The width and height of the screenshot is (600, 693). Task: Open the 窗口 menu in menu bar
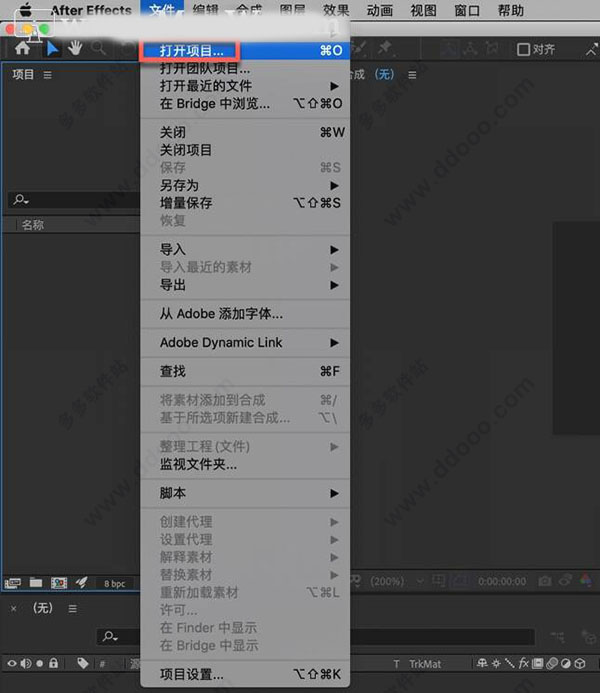467,10
